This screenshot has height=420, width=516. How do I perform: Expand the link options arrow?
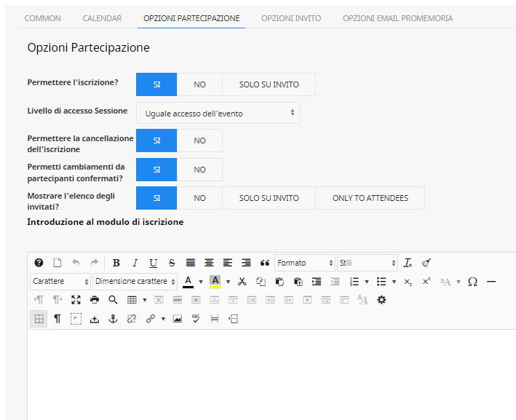pos(163,319)
